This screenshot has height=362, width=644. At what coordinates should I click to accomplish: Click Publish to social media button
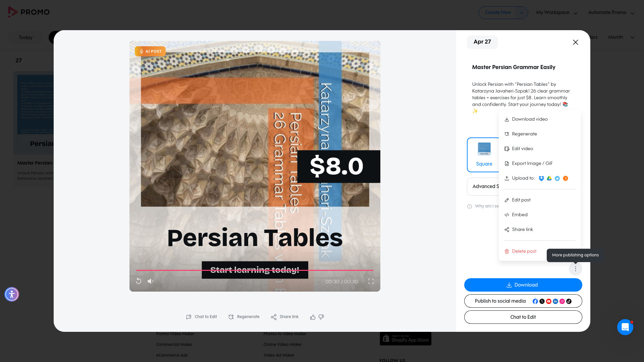click(523, 301)
